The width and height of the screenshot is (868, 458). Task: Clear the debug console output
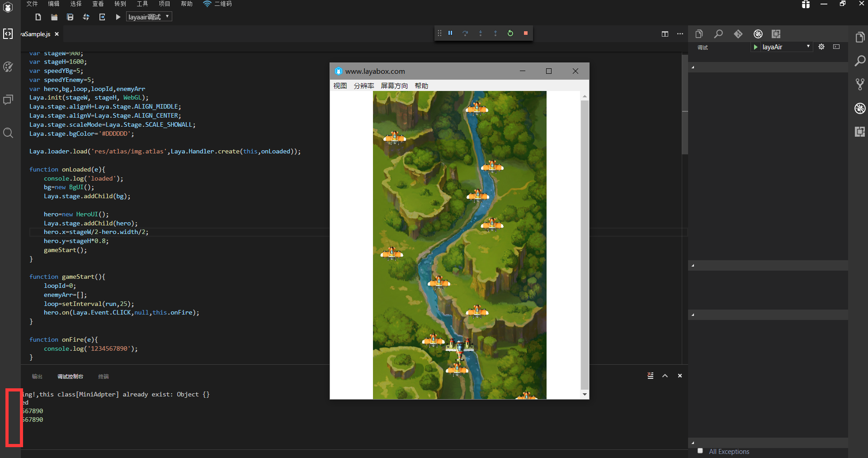pos(650,376)
